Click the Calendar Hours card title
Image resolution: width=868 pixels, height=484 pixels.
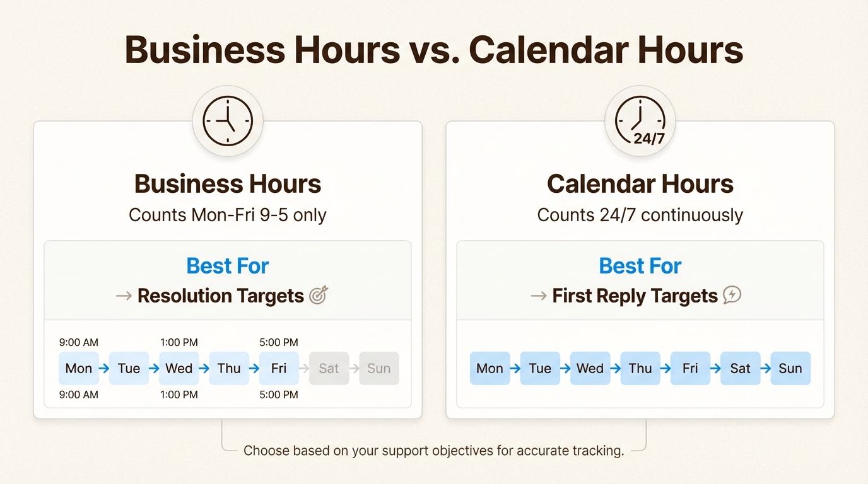(x=640, y=184)
